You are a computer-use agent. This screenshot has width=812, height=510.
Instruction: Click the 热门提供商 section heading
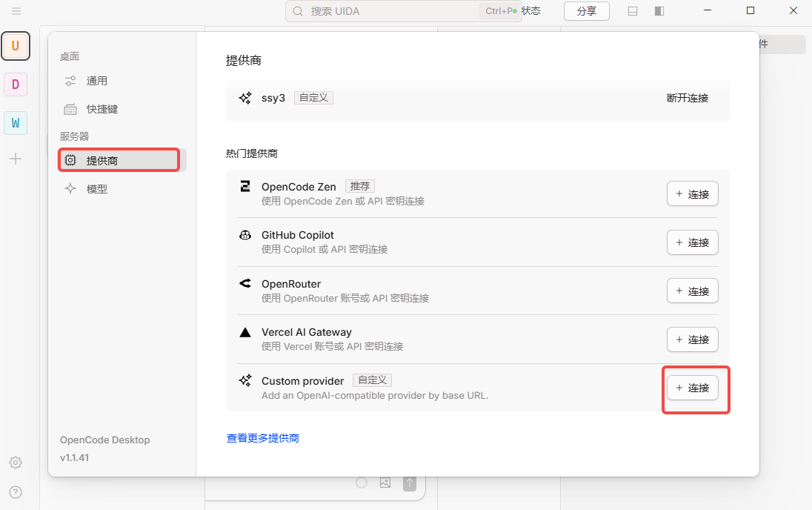[x=252, y=153]
